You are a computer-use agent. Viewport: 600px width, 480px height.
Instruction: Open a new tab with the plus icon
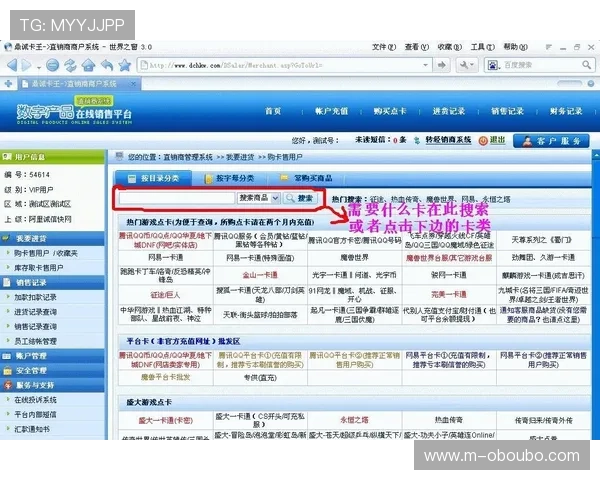tap(8, 83)
